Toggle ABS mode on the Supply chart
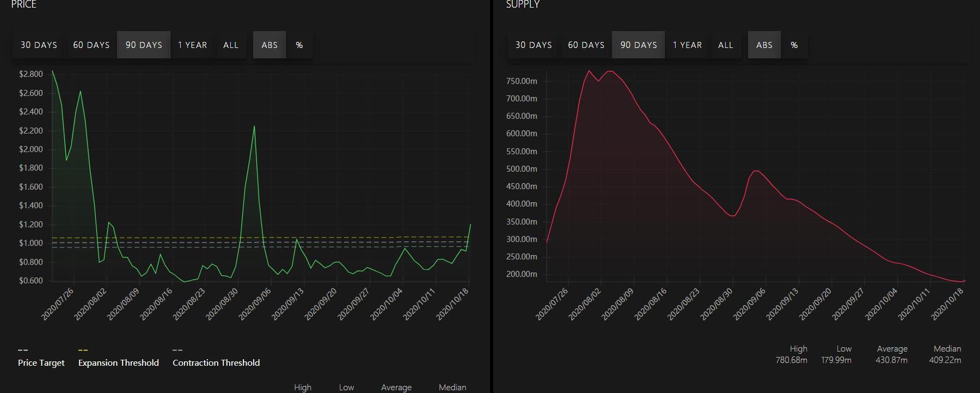The height and width of the screenshot is (393, 980). pos(764,45)
